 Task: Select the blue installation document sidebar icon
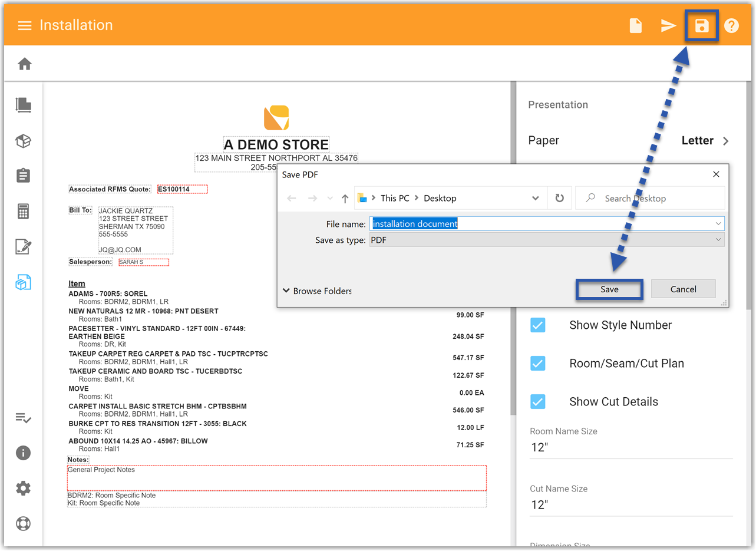click(23, 282)
